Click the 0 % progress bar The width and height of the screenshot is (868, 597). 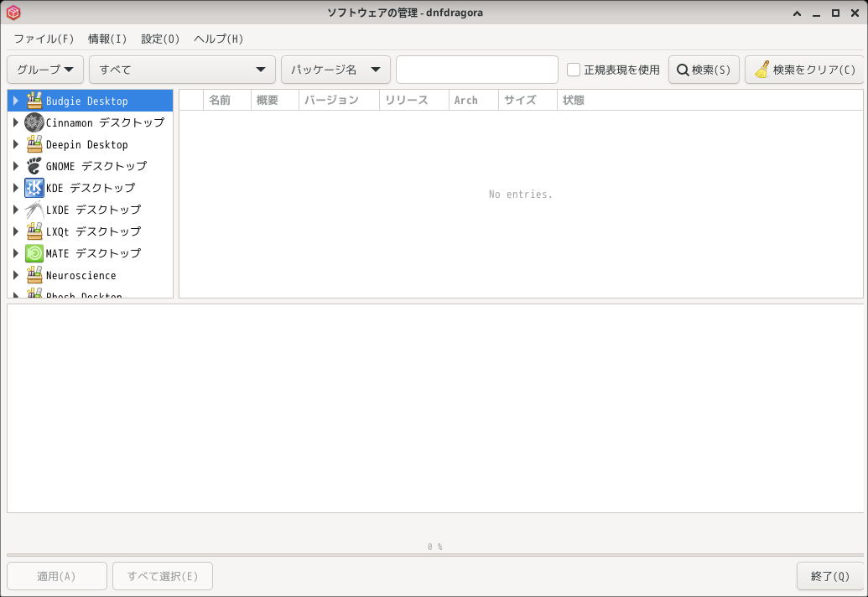pos(435,554)
